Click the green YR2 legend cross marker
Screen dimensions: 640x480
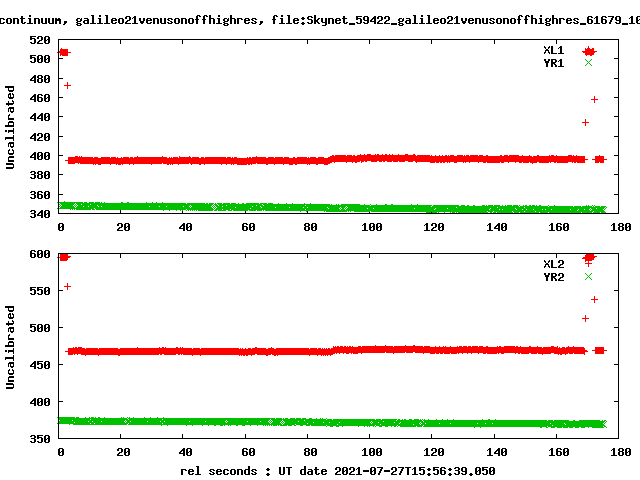pos(588,276)
